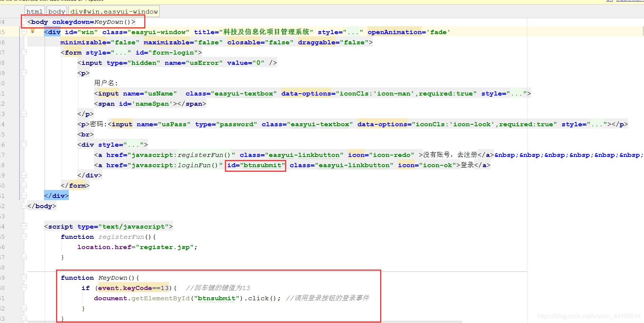Viewport: 644px width, 323px height.
Task: Click the icon="icon-ok" attribute
Action: [x=427, y=165]
